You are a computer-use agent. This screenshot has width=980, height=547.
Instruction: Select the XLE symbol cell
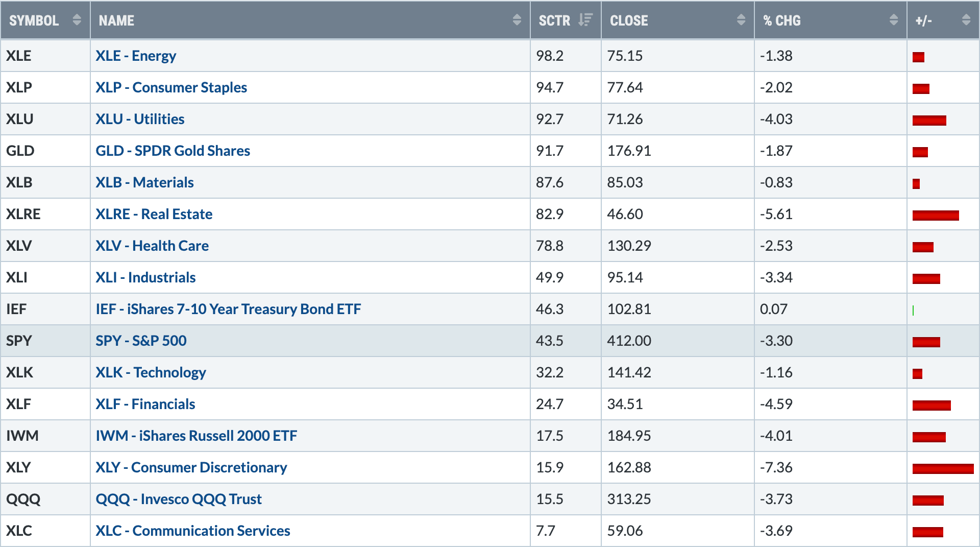[x=45, y=56]
